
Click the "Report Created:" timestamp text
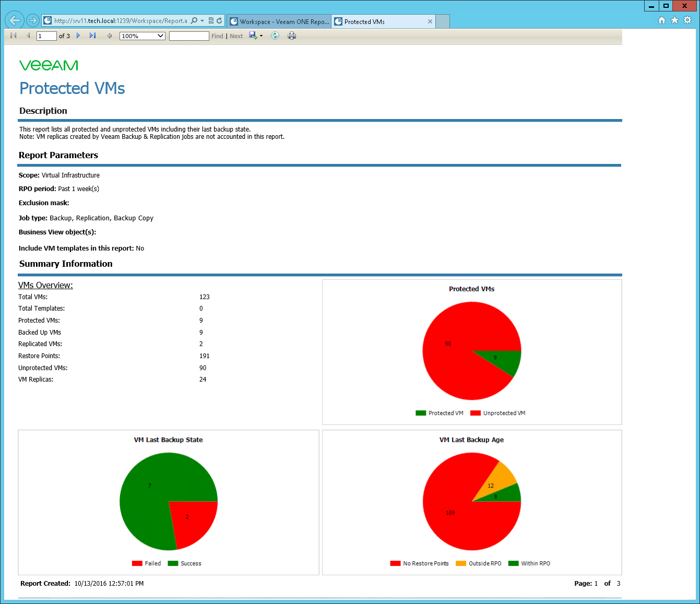pos(82,584)
